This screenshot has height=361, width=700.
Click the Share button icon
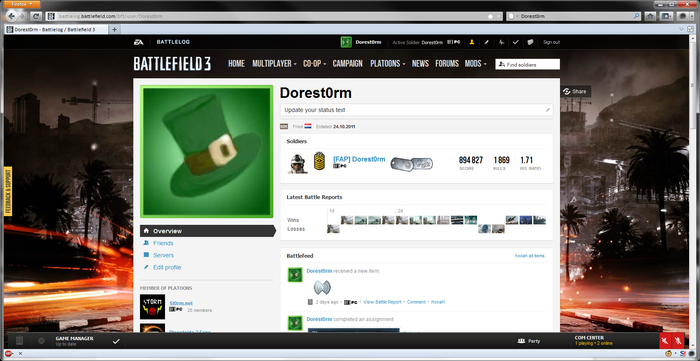[x=567, y=91]
